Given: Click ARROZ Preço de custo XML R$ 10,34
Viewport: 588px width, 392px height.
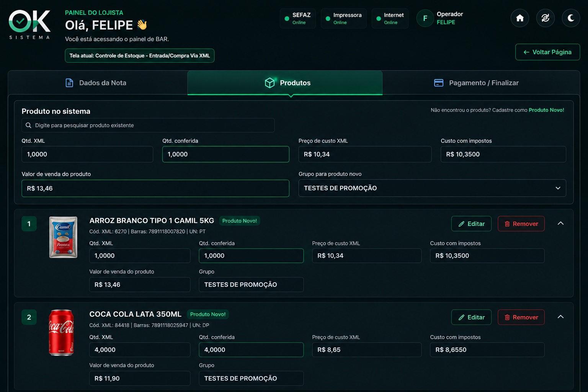Looking at the screenshot, I should tap(367, 256).
